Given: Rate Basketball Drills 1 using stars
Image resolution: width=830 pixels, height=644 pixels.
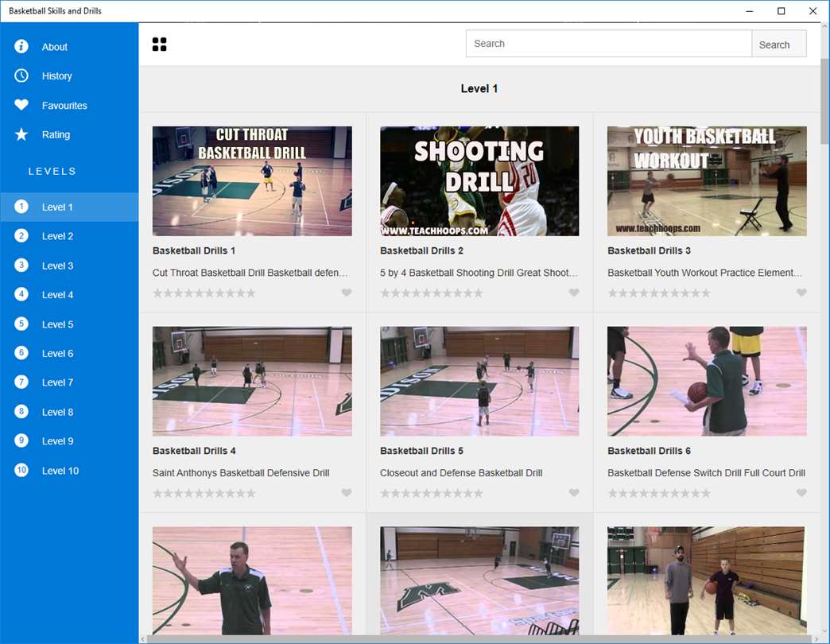Looking at the screenshot, I should click(204, 293).
